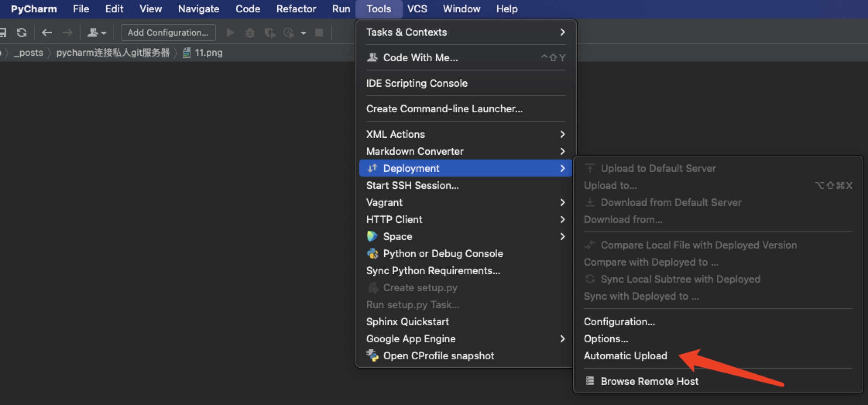
Task: Click the Save All toolbar icon
Action: coord(3,33)
